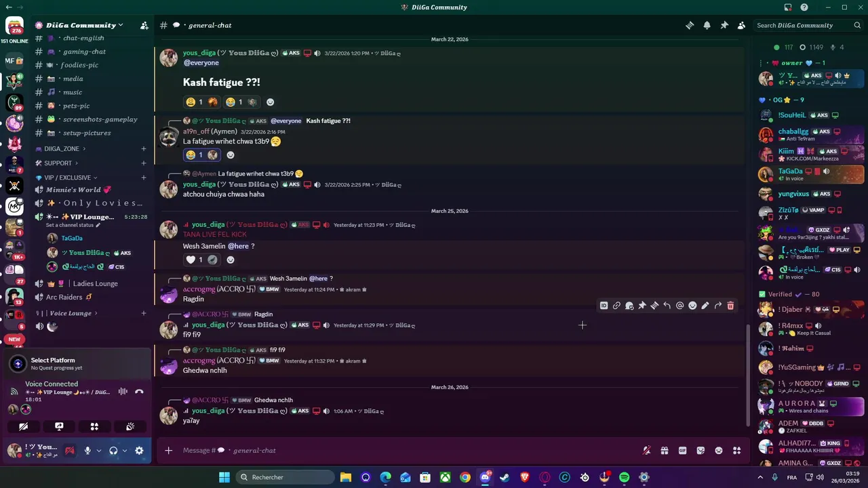Mention user with the @ icon
Viewport: 868px width, 488px height.
[x=679, y=306]
